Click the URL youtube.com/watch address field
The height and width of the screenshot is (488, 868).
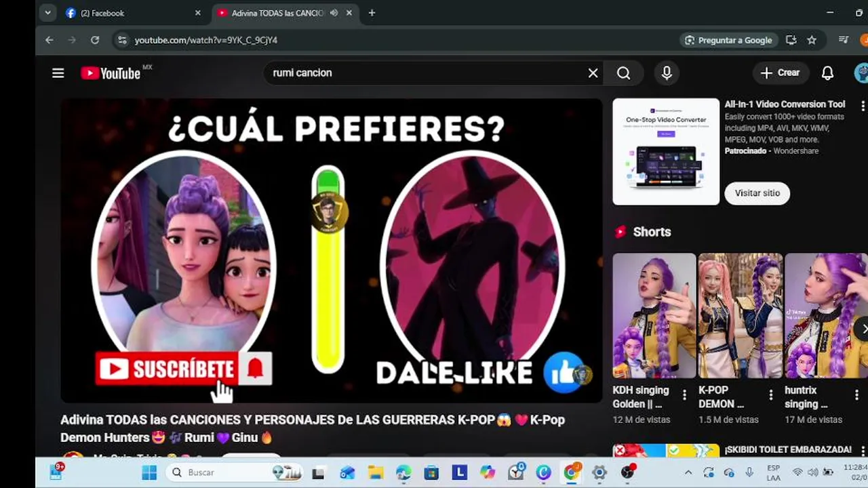[x=206, y=40]
